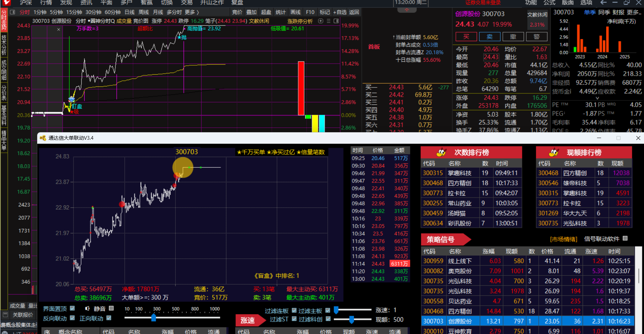Open the 版面 menu

tap(568, 2)
